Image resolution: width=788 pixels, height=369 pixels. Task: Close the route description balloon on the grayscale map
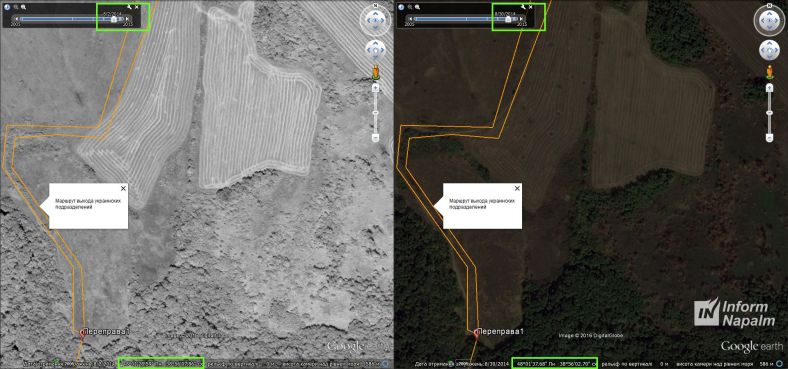coord(123,188)
